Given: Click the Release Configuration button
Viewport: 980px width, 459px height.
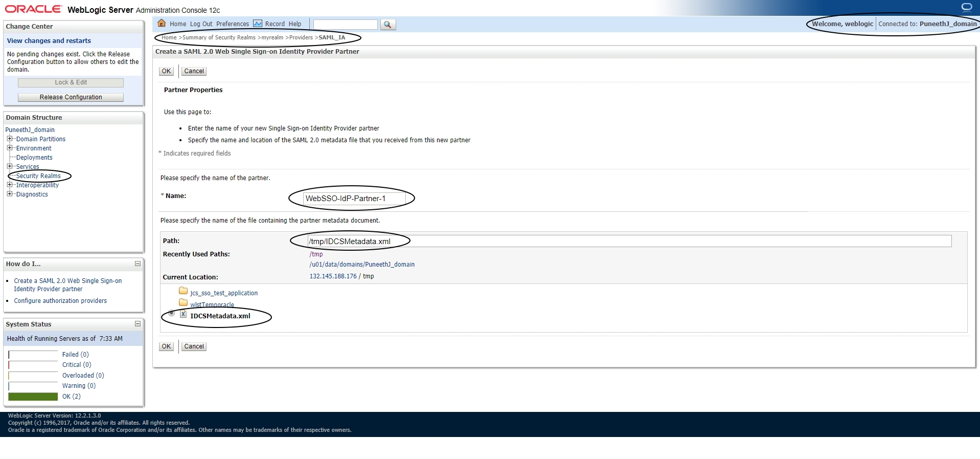Looking at the screenshot, I should [x=71, y=97].
